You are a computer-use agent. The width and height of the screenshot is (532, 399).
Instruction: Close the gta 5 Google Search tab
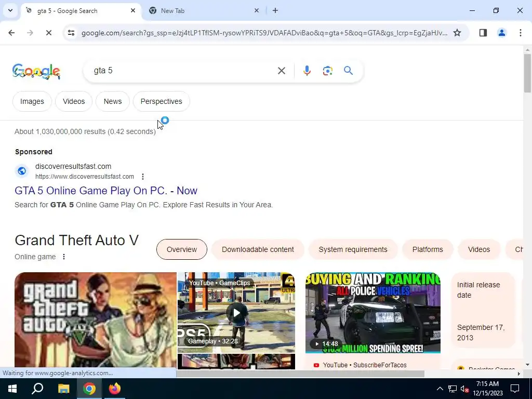click(x=133, y=10)
